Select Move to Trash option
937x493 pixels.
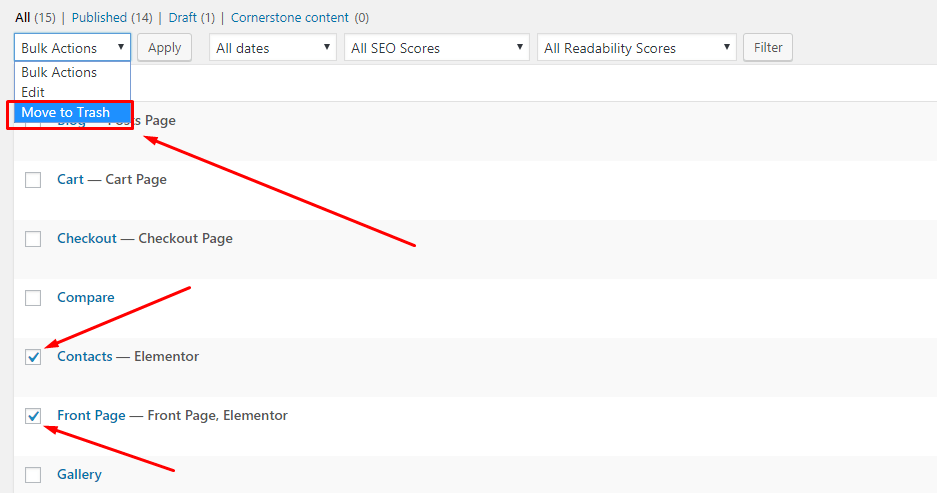[x=72, y=112]
